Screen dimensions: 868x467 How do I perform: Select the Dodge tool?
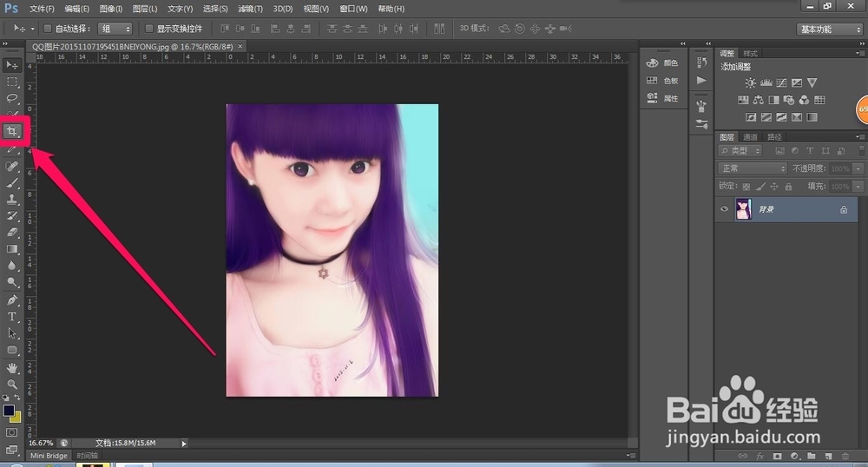click(x=11, y=282)
